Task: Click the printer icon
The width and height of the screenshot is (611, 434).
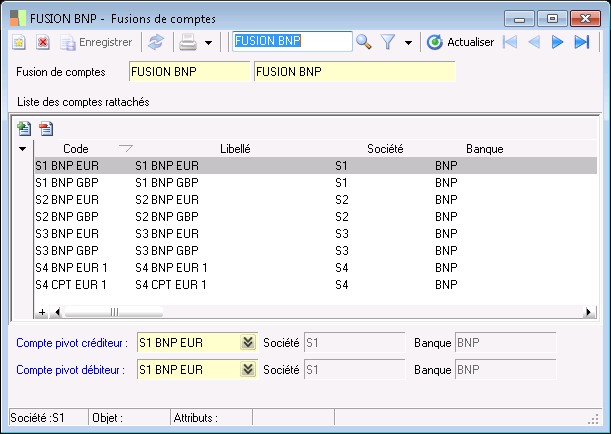Action: pos(188,42)
